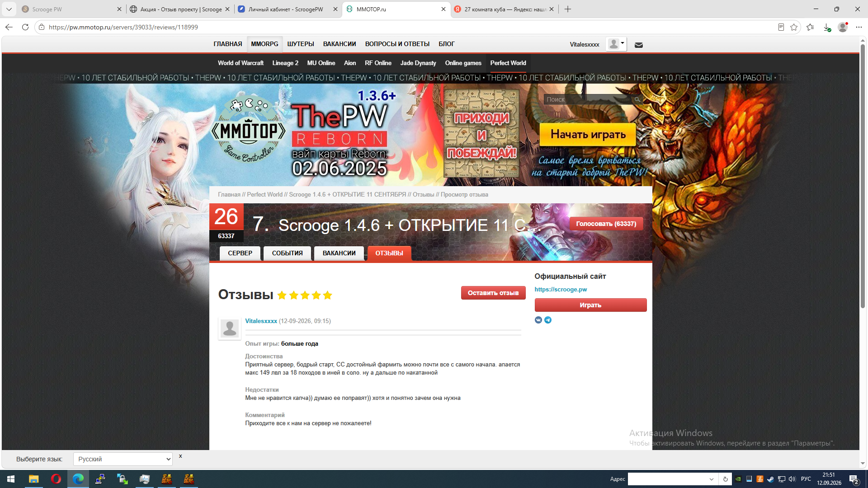Open the VK social icon under the Играть button
The height and width of the screenshot is (488, 868).
(538, 320)
